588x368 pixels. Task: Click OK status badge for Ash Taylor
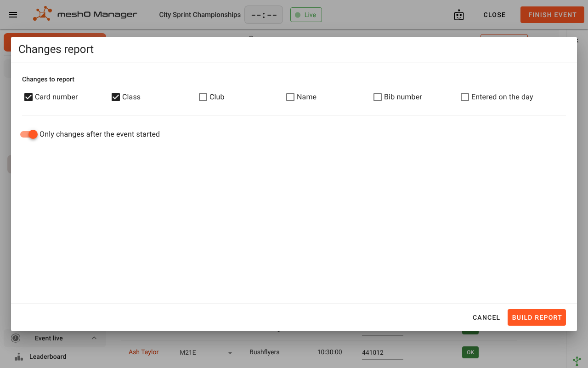[470, 352]
